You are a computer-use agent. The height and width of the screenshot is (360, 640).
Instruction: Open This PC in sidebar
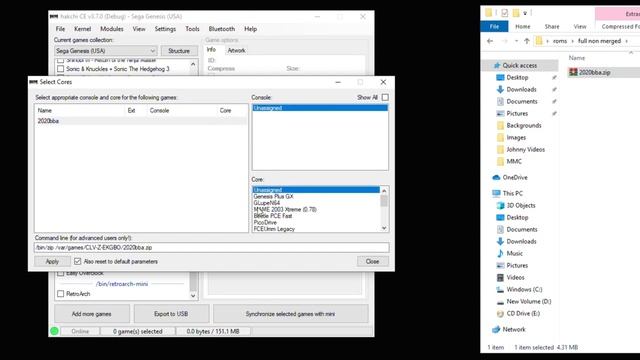(512, 193)
